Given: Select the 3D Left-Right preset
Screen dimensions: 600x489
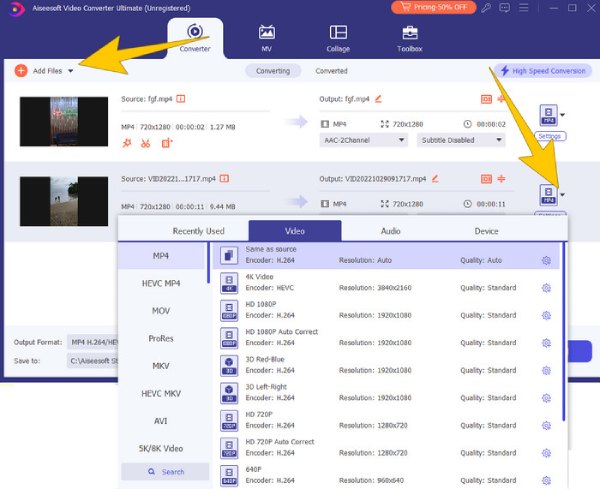Looking at the screenshot, I should pyautogui.click(x=386, y=393).
